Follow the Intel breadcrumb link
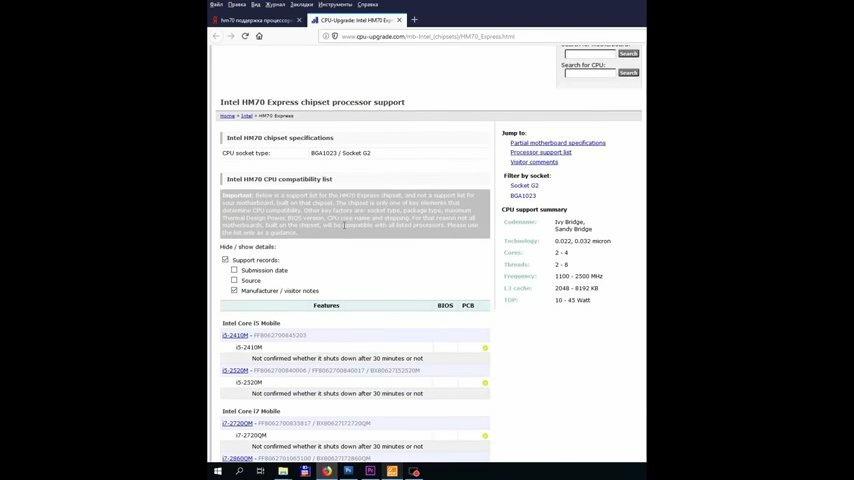The width and height of the screenshot is (854, 480). pyautogui.click(x=247, y=116)
